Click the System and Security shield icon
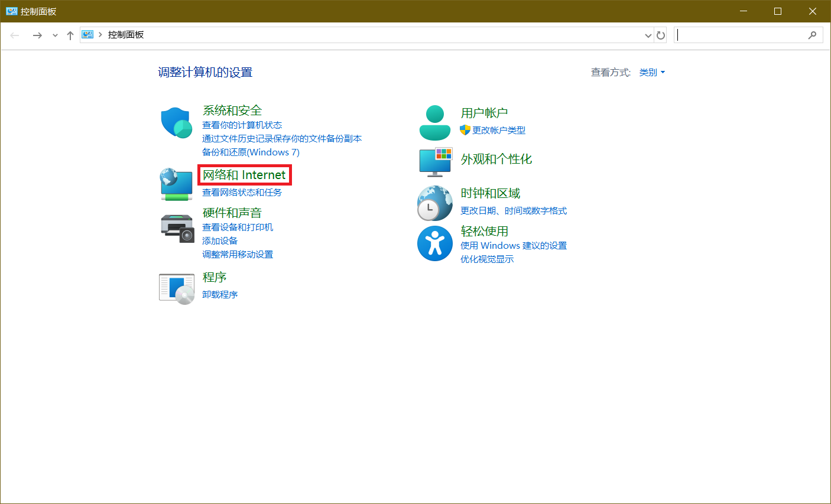 click(x=176, y=122)
